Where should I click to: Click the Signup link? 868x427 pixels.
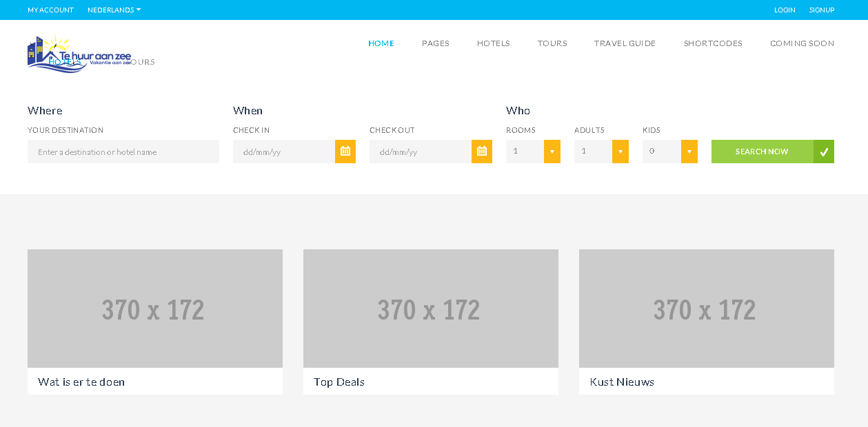tap(822, 10)
